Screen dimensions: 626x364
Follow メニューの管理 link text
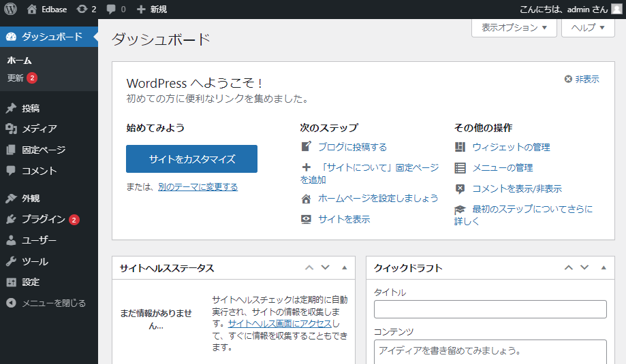503,168
